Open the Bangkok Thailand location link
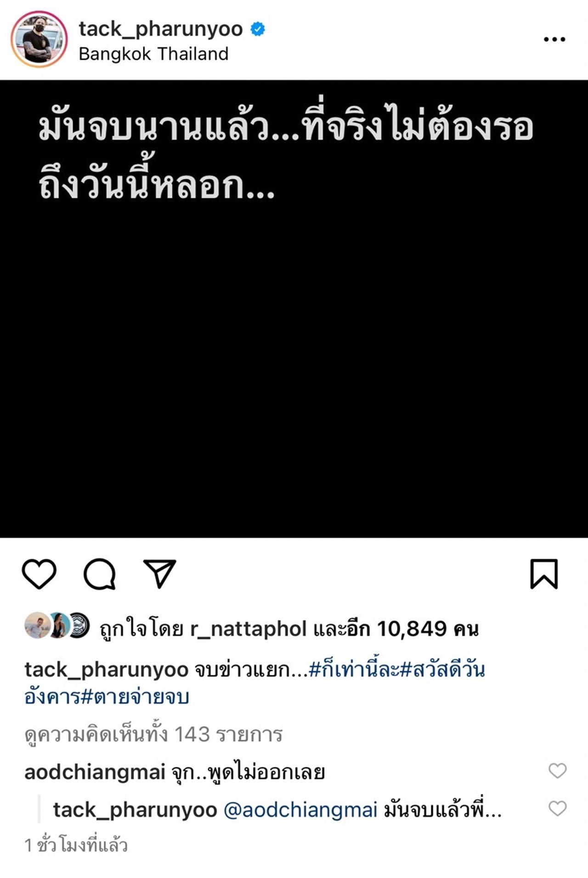The width and height of the screenshot is (588, 878). 153,54
